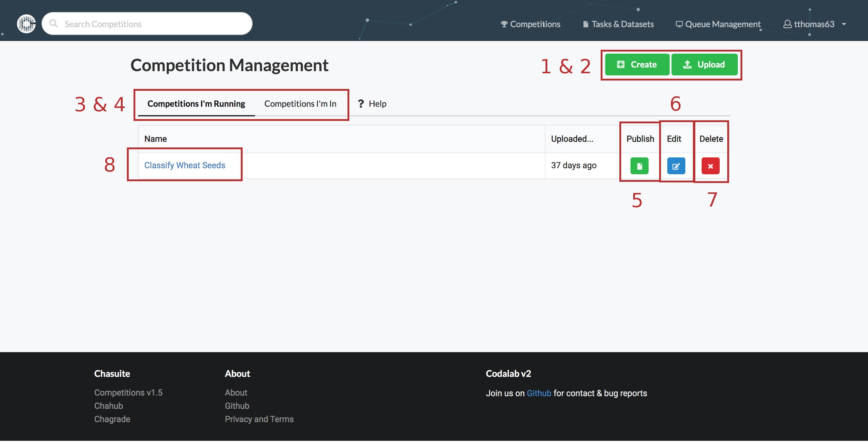The width and height of the screenshot is (868, 442).
Task: Click in the Search Competitions field
Action: point(152,24)
